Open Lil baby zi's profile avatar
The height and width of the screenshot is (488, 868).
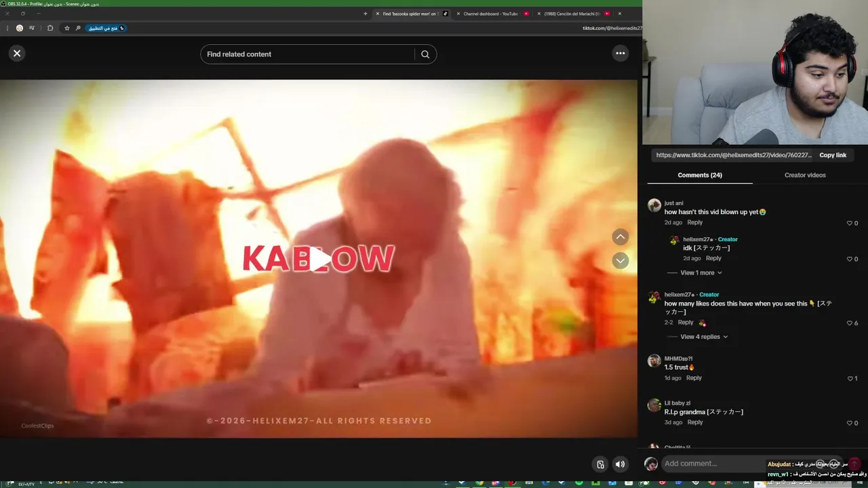pyautogui.click(x=654, y=405)
